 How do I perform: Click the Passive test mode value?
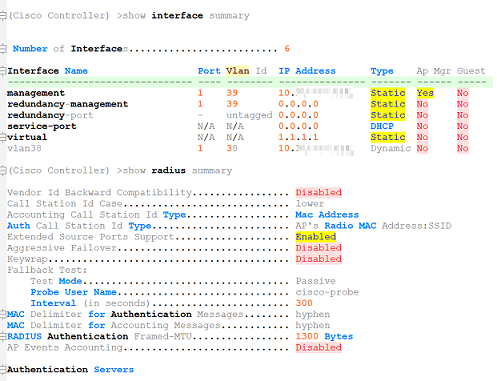316,281
